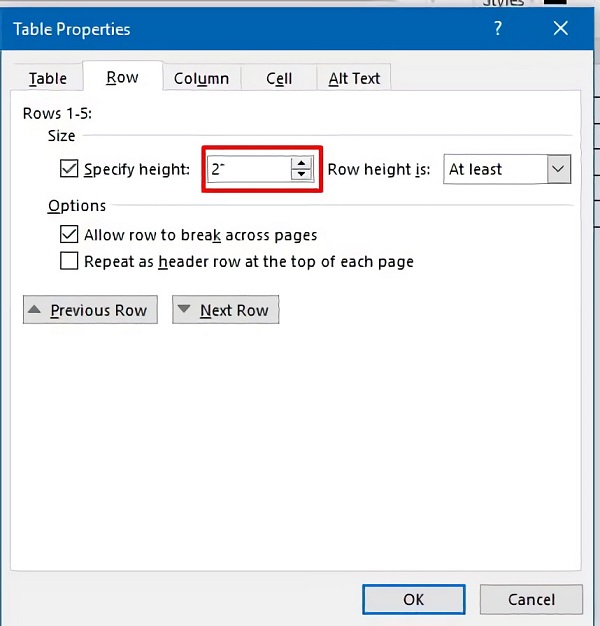Viewport: 600px width, 626px height.
Task: Switch to the Table tab
Action: [x=48, y=78]
